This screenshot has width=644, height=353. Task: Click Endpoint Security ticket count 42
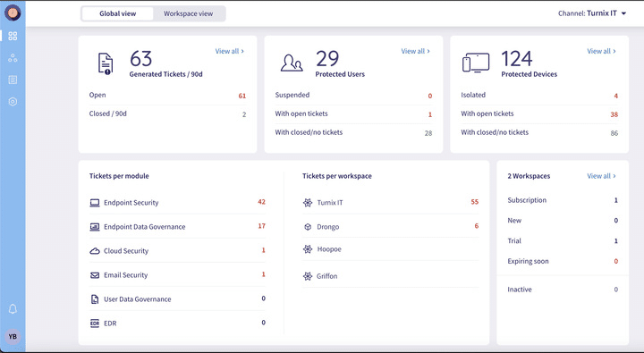click(261, 202)
